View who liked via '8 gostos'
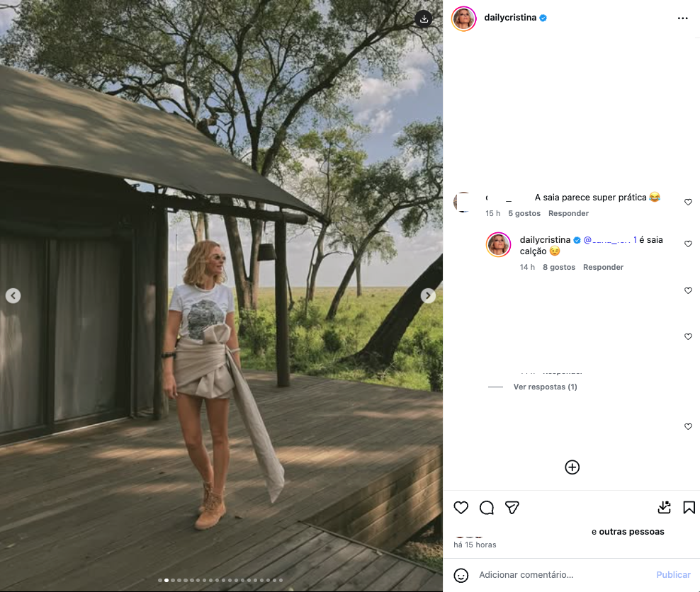This screenshot has width=700, height=592. point(559,267)
